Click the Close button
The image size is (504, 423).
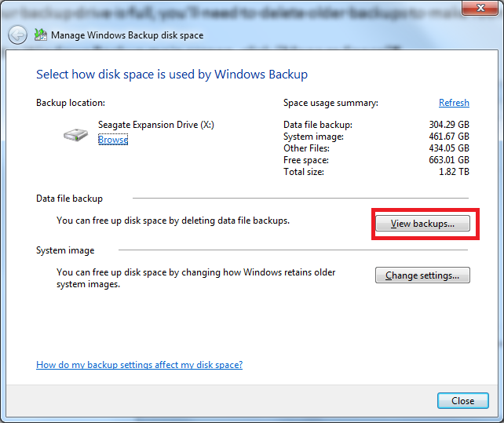coord(463,401)
